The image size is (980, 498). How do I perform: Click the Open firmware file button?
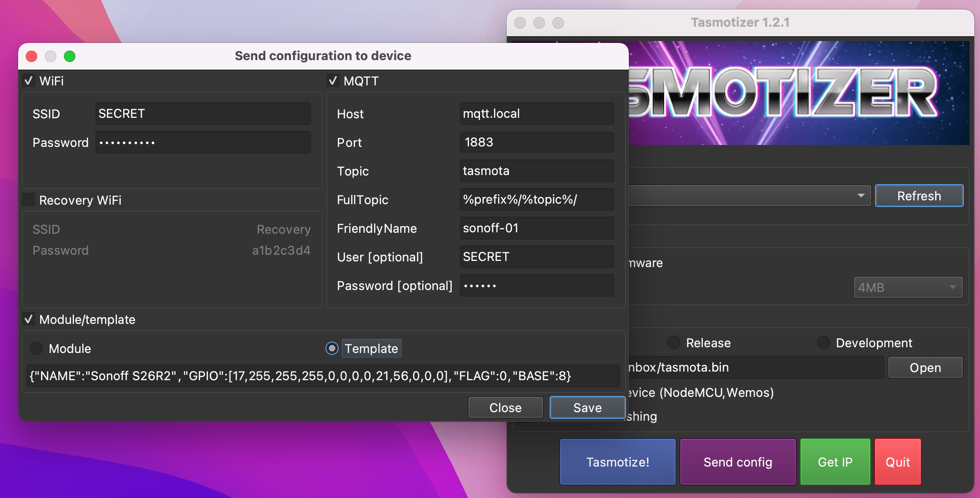pyautogui.click(x=925, y=367)
